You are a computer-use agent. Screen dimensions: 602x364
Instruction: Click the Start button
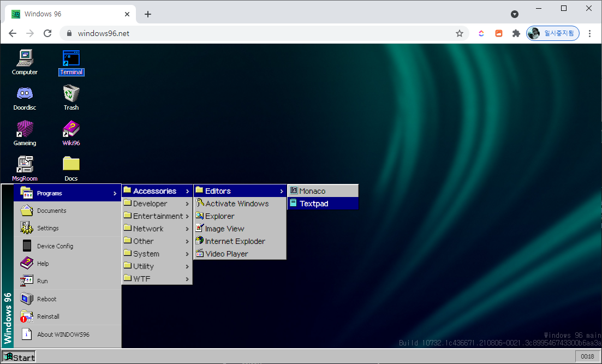point(19,357)
